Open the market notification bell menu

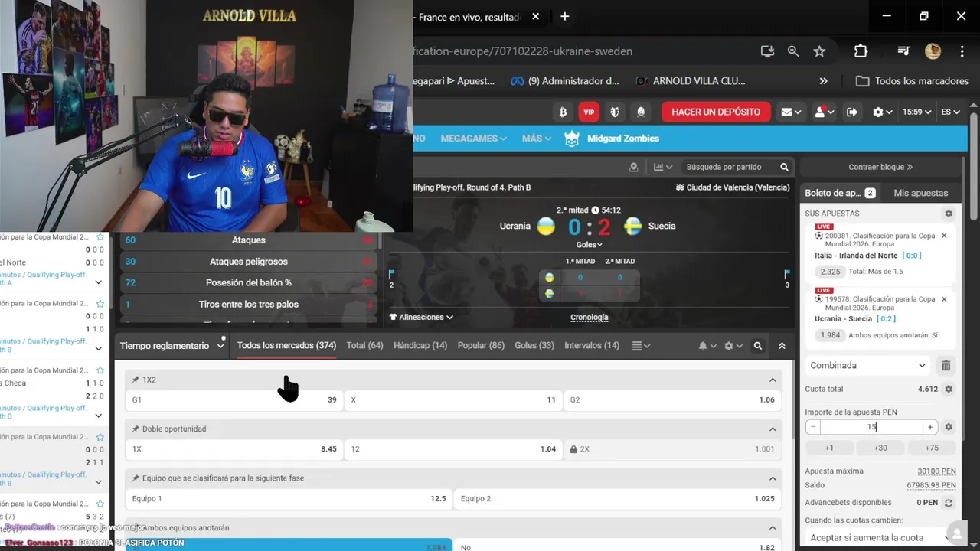(x=707, y=346)
